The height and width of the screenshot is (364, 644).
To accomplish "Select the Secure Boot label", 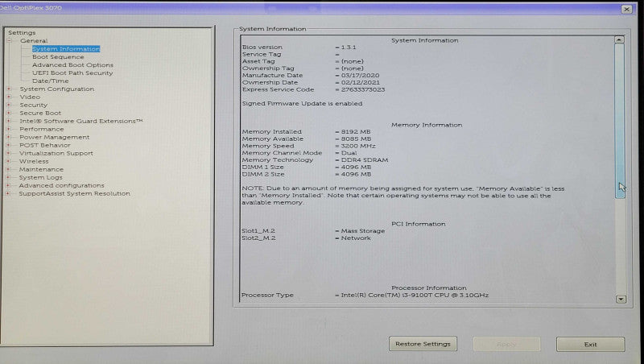I will [40, 113].
